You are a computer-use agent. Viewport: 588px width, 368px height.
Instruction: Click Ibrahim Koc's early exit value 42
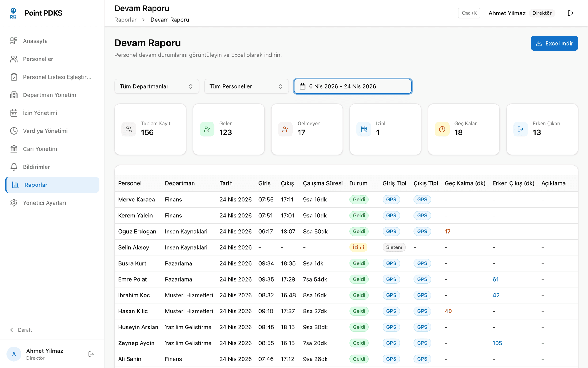(496, 295)
